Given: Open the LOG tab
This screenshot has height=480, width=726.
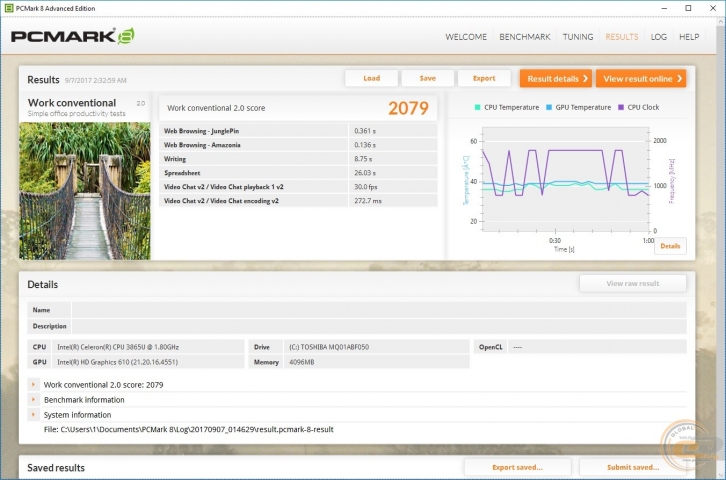Looking at the screenshot, I should tap(658, 37).
